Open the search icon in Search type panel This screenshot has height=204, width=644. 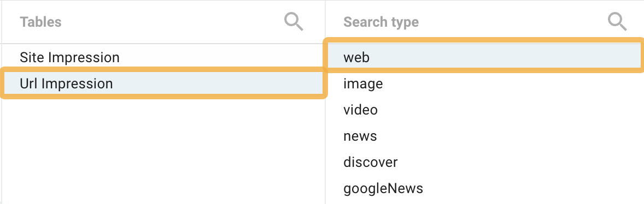617,22
